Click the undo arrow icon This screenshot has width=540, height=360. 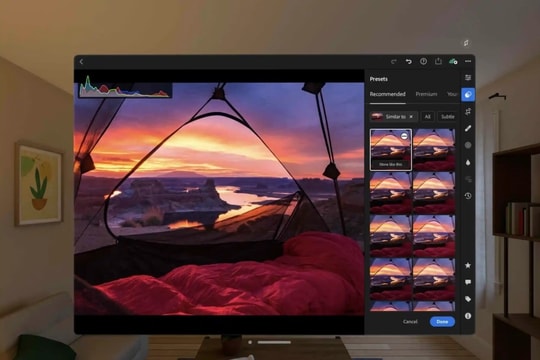408,61
